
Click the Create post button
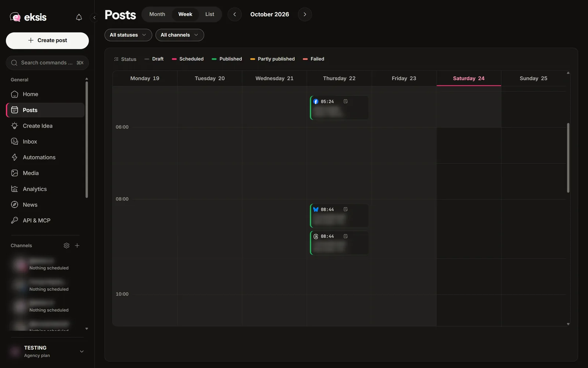(47, 40)
